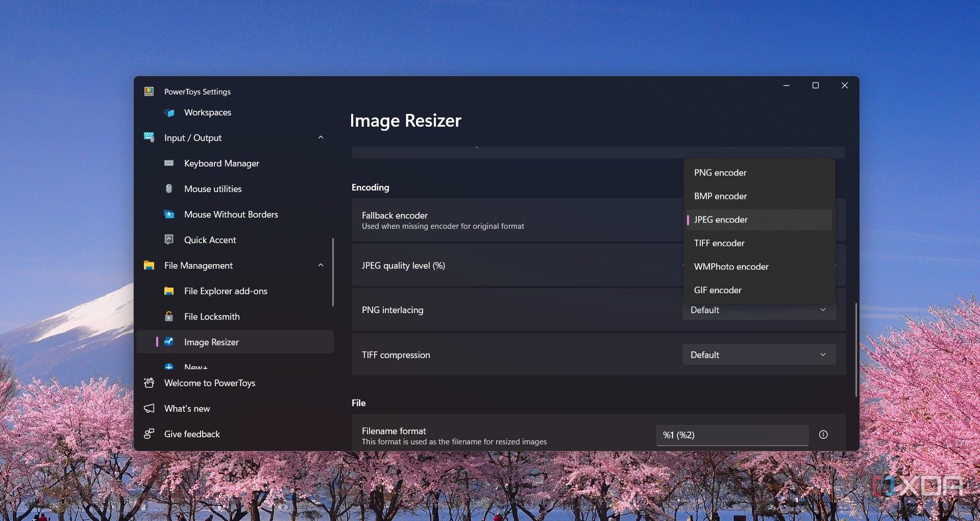Open the TIFF compression dropdown
The width and height of the screenshot is (980, 521).
click(759, 354)
